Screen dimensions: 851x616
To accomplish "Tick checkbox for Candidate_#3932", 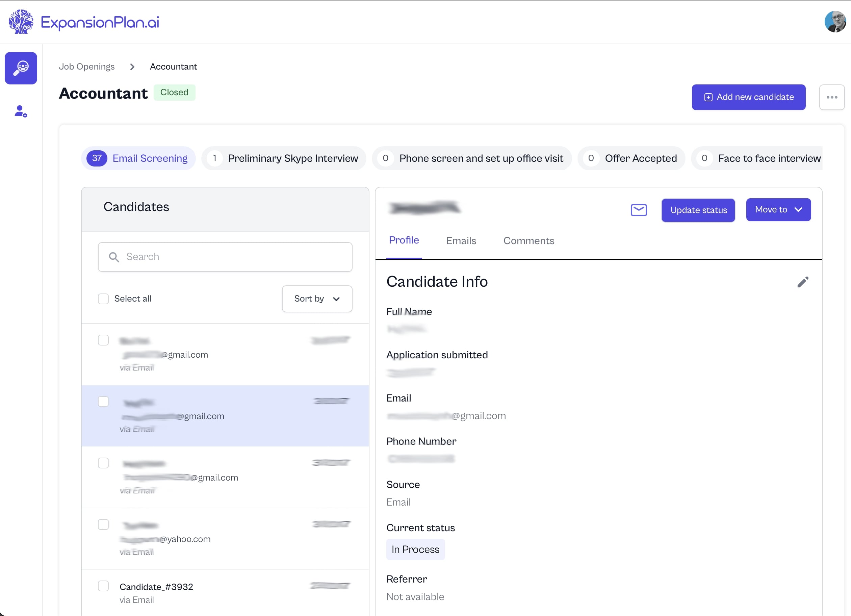I will tap(103, 586).
